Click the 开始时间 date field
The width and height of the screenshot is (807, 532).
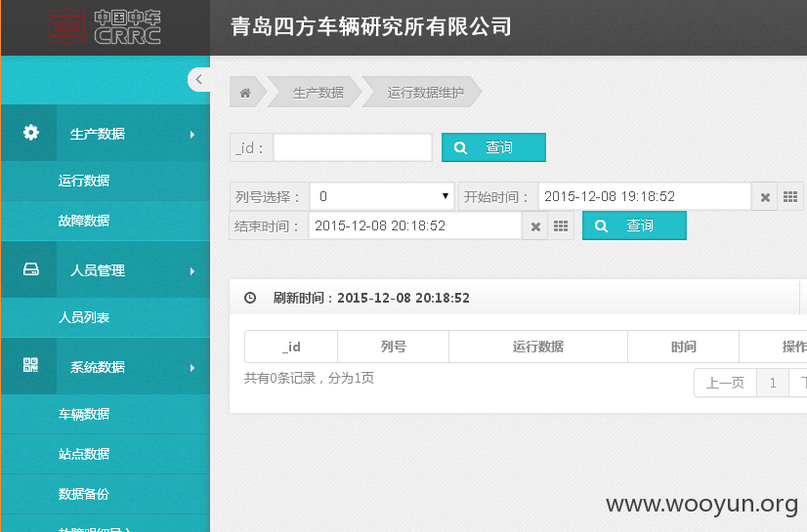[645, 197]
